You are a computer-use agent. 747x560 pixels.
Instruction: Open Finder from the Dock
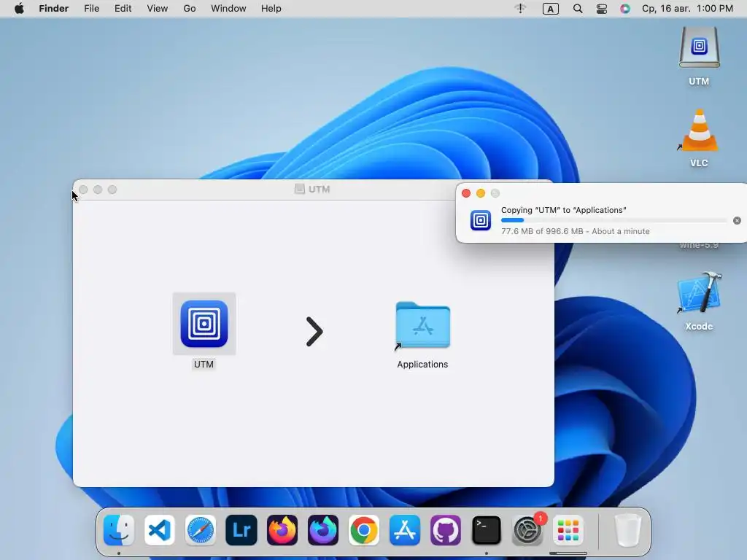119,530
